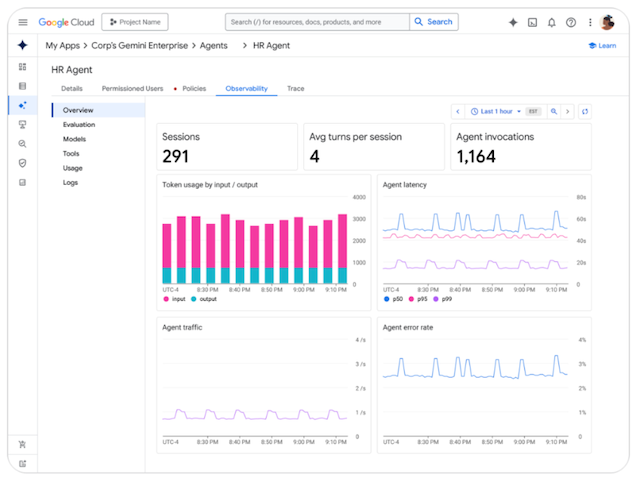Open the help question mark icon

coord(571,22)
